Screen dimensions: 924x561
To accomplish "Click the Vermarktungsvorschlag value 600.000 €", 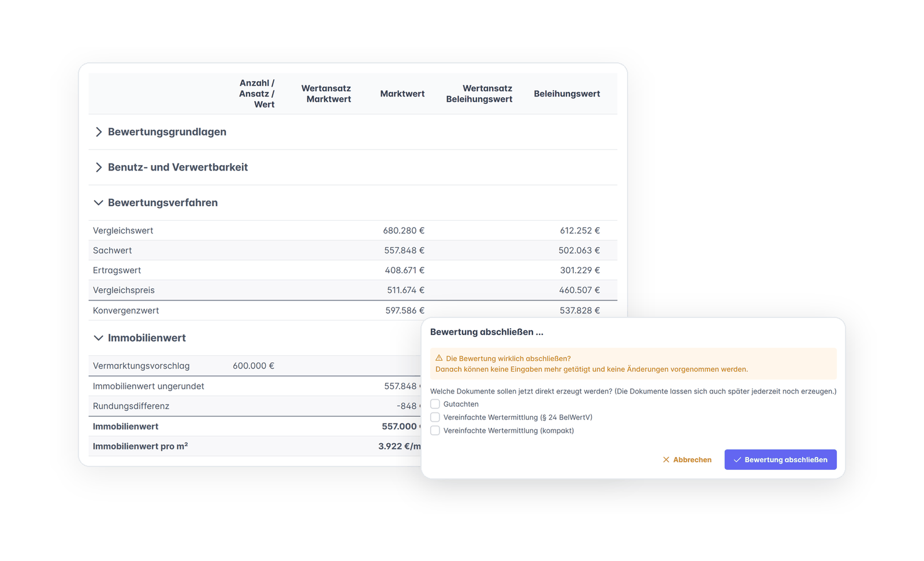I will [x=254, y=366].
